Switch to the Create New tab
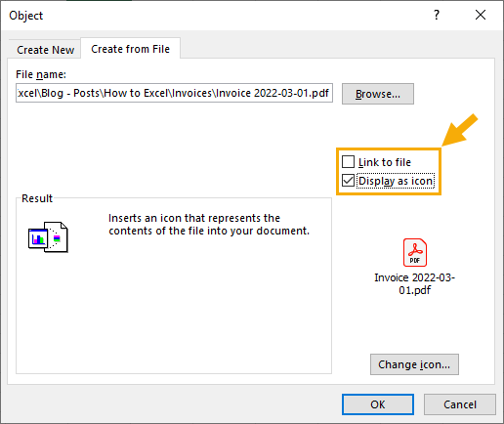Screen dimensions: 504x424 45,50
